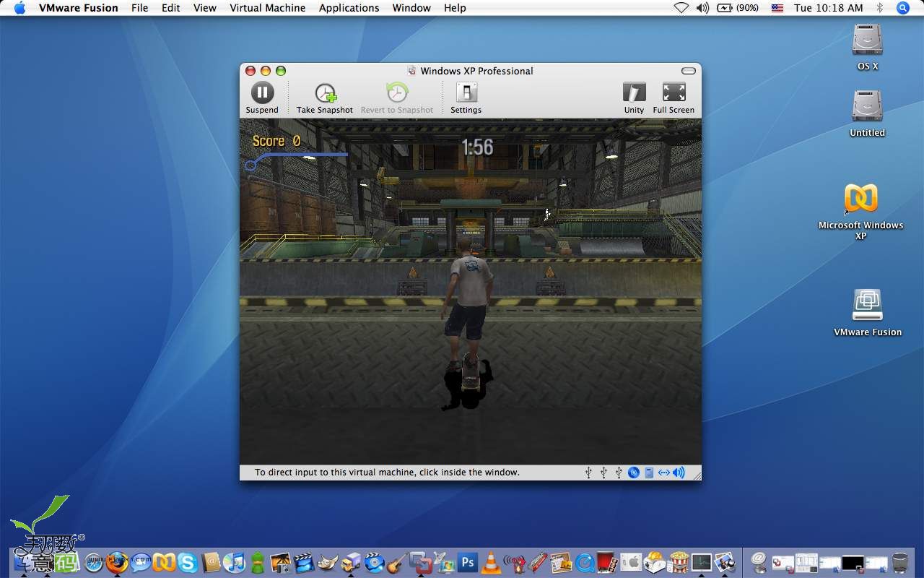The width and height of the screenshot is (924, 578).
Task: Open the Apple menu
Action: pyautogui.click(x=19, y=8)
